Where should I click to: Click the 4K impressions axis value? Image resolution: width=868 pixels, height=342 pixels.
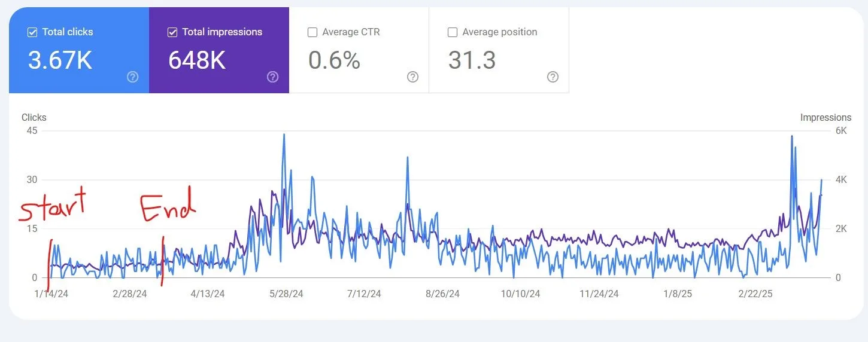[840, 179]
